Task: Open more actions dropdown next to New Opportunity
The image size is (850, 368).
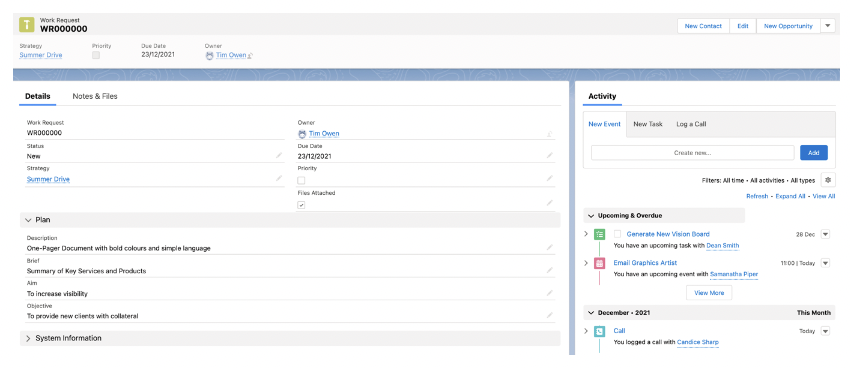Action: point(828,25)
